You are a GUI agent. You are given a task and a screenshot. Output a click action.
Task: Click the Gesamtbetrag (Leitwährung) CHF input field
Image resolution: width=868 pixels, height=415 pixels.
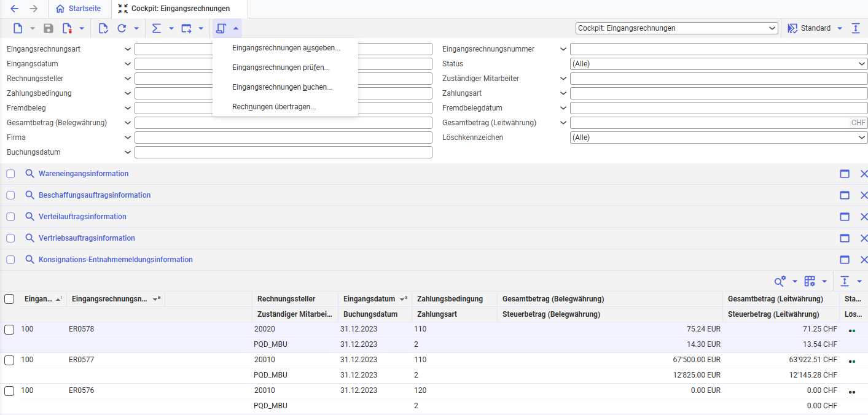(x=719, y=123)
